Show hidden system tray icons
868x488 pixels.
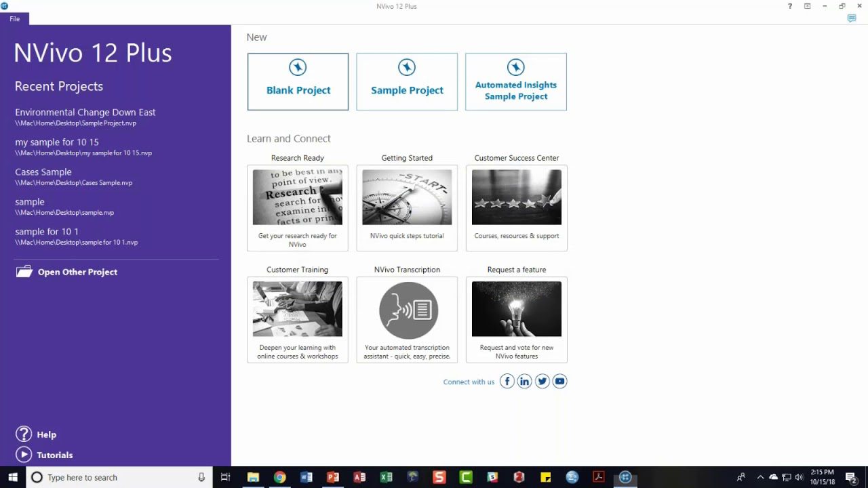[760, 477]
